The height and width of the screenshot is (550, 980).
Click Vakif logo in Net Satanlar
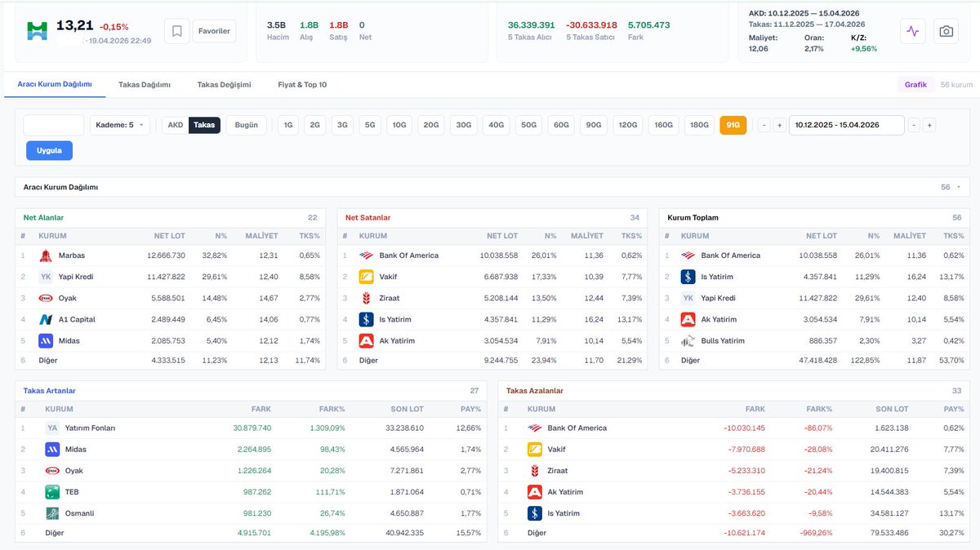367,277
